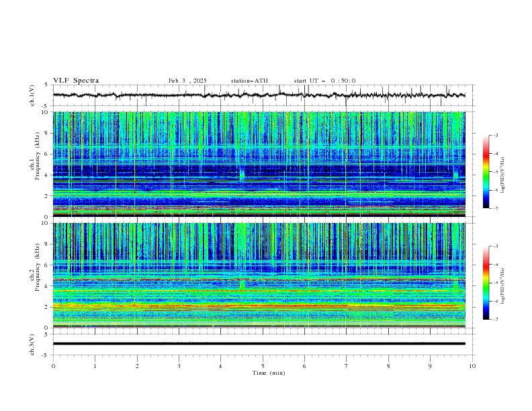Click the time axis tick label "5"
532x411 pixels.
(x=263, y=366)
